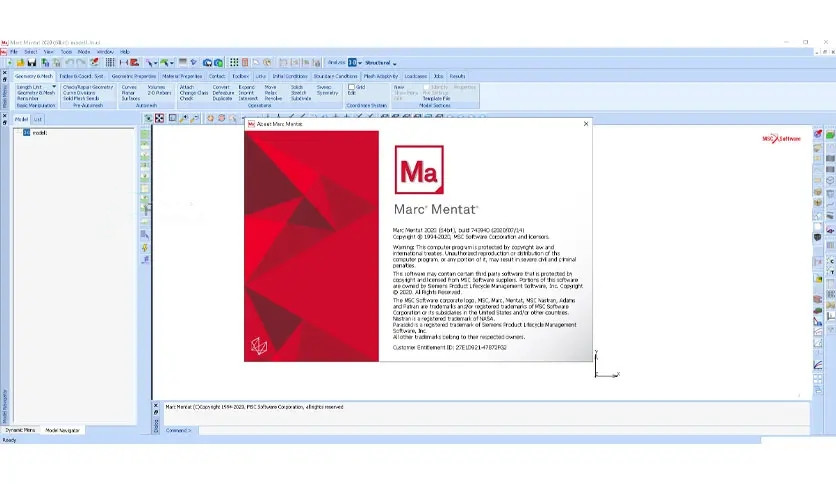Click the red-and-blue picture icon in the toolbar
The height and width of the screenshot is (484, 836).
pos(134,62)
